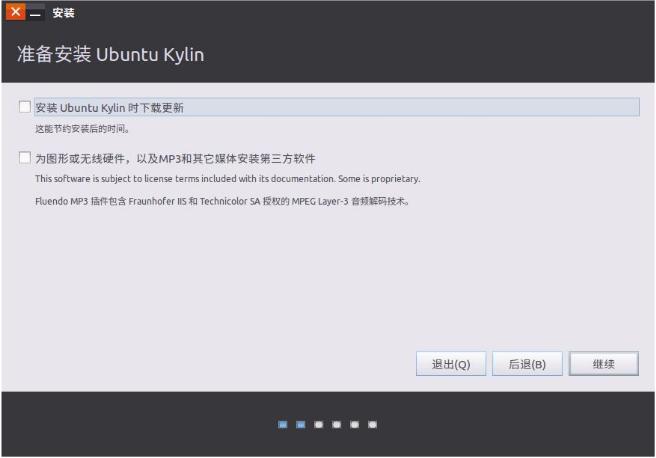Viewport: 656px width, 458px height.
Task: Enable 安装 Ubuntu Kylin 时下载更新 checkbox
Action: tap(25, 107)
